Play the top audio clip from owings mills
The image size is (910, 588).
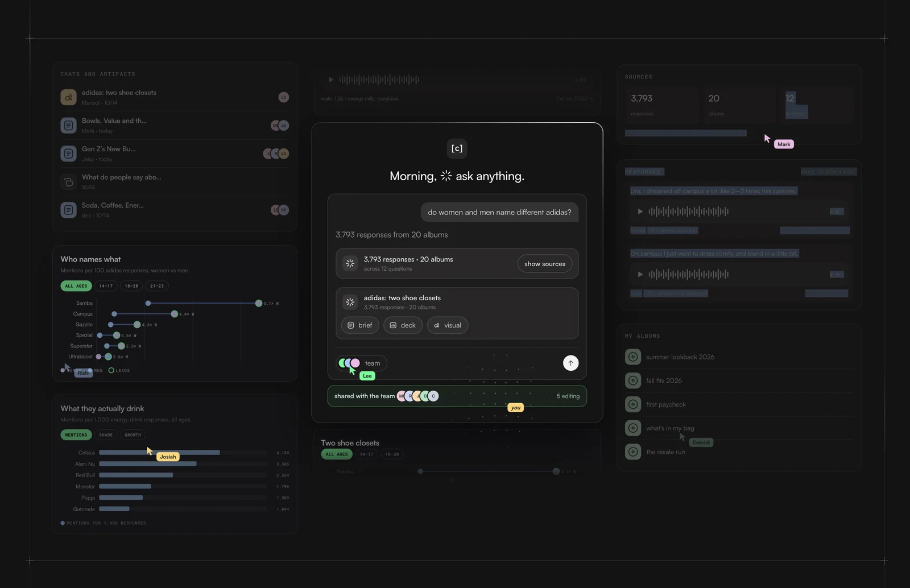point(330,80)
